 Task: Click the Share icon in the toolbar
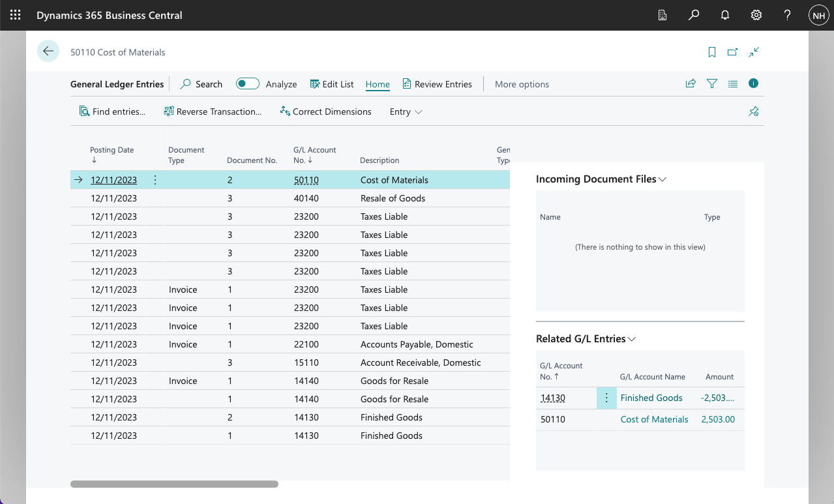(691, 83)
